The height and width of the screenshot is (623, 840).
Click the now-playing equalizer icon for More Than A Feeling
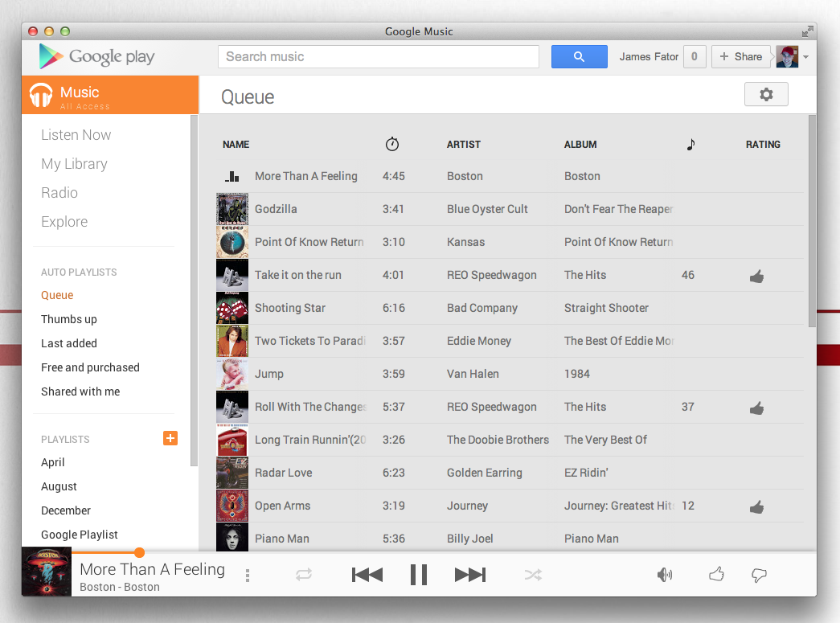pyautogui.click(x=232, y=176)
